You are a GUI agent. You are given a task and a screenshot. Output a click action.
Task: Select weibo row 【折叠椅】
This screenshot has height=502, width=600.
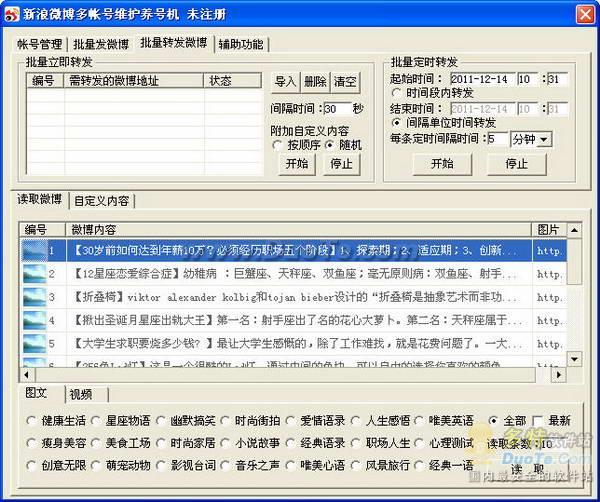tap(293, 297)
